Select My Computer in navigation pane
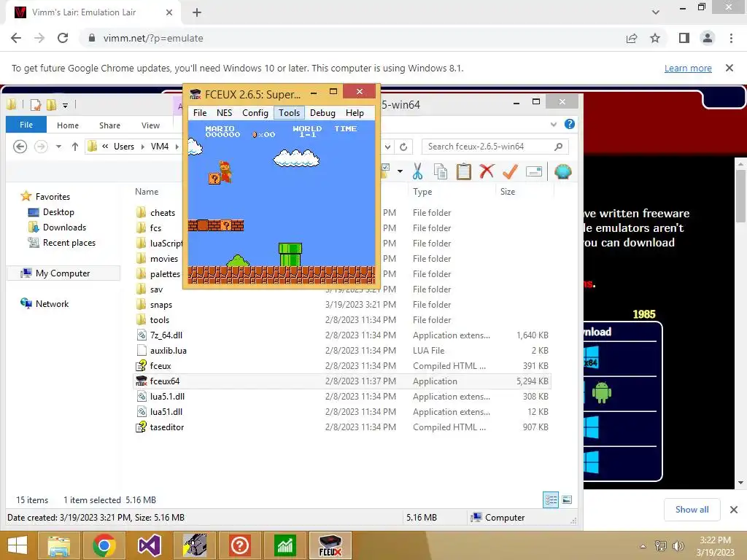 63,273
